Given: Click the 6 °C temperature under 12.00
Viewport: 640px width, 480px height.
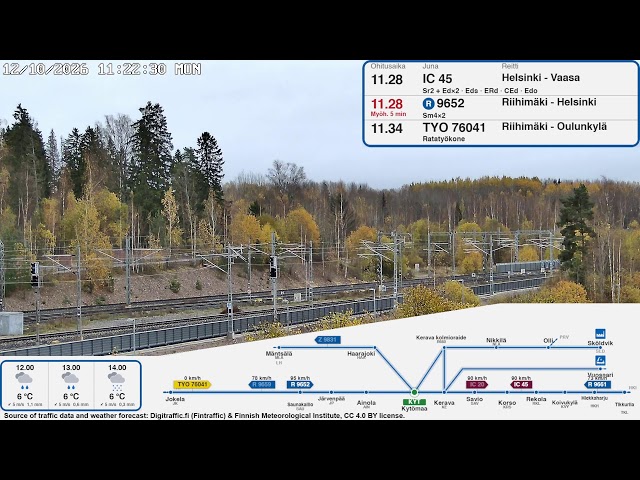Looking at the screenshot, I should [x=25, y=396].
